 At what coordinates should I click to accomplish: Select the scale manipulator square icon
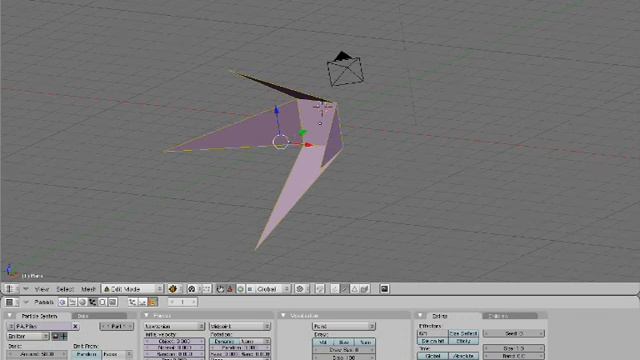(250, 289)
